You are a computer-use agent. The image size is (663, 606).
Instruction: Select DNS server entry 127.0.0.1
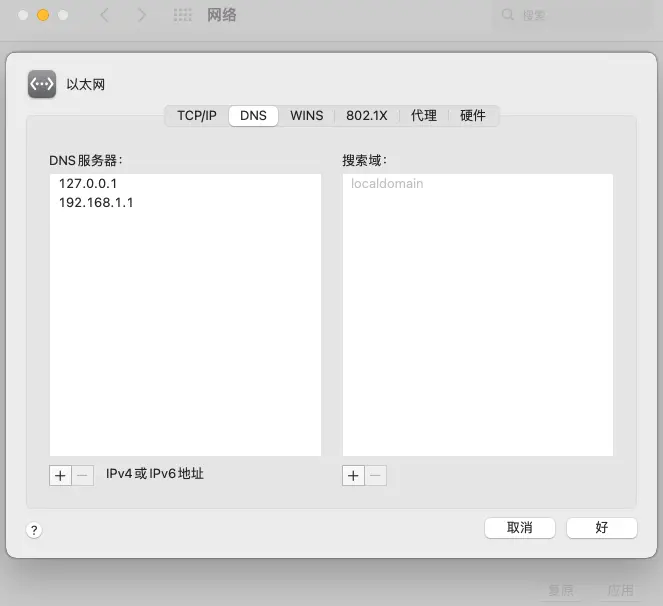tap(88, 184)
